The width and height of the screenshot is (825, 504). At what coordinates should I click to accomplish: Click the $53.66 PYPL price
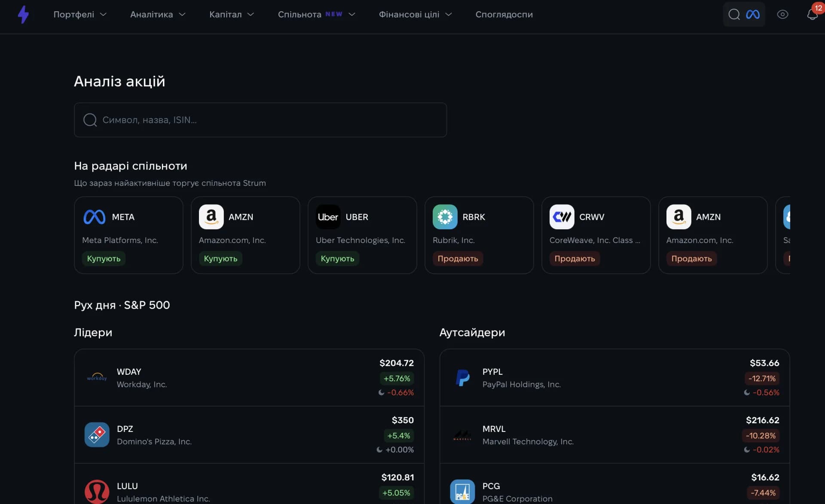click(764, 363)
